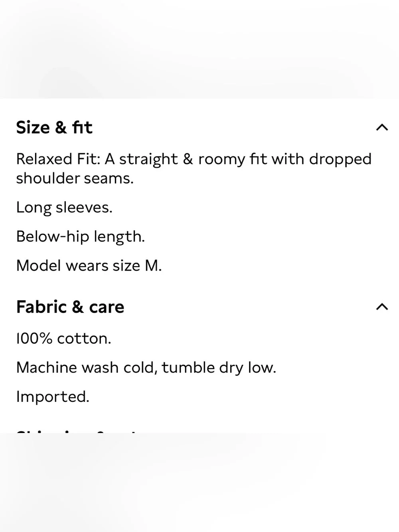Click the 'Long sleeves.' text

tap(64, 208)
